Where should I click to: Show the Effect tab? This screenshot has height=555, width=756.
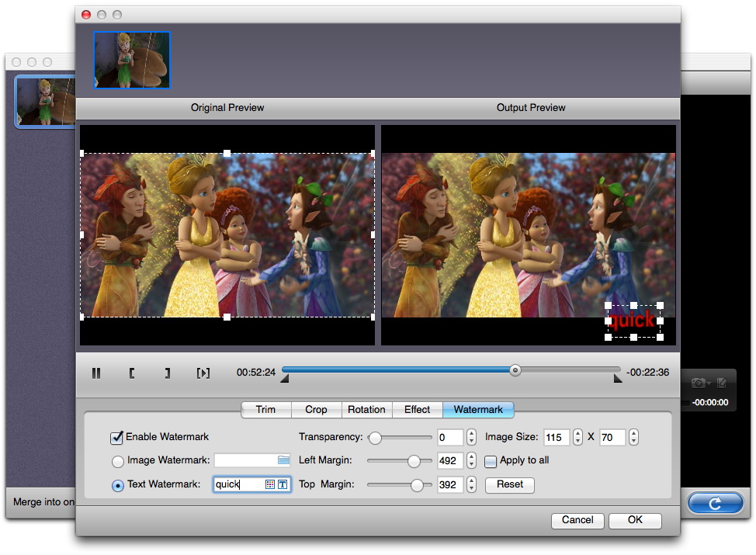(417, 409)
